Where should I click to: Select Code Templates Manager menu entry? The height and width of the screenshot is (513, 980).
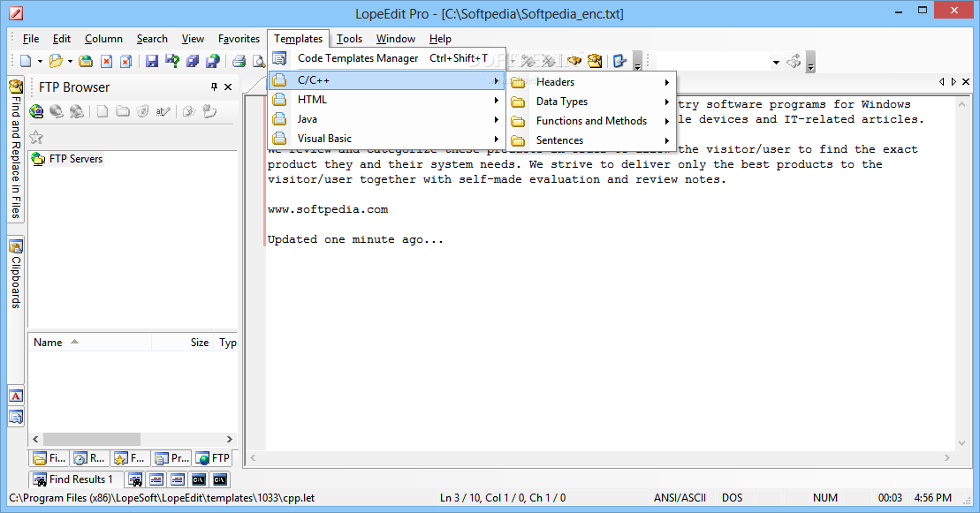386,58
